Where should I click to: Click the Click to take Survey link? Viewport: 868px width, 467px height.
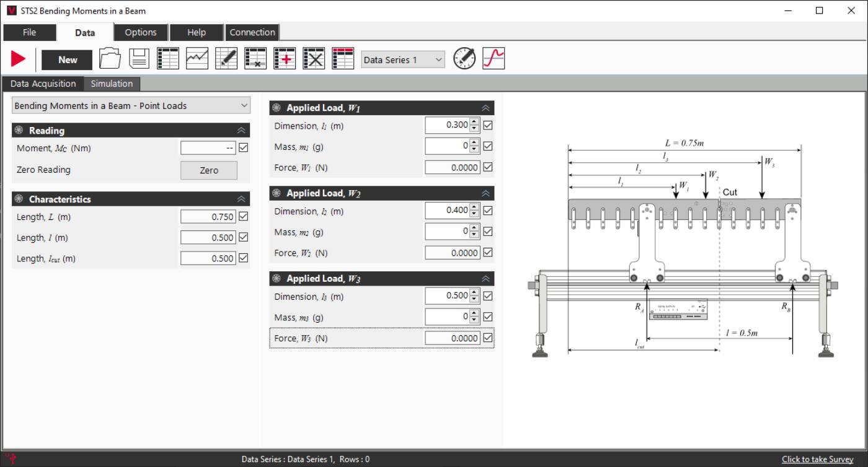(x=817, y=459)
